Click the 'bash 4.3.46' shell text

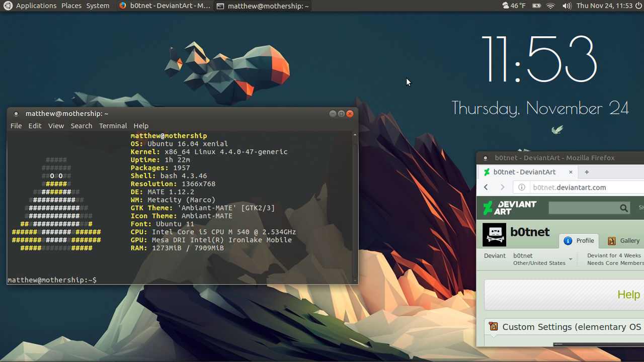(x=184, y=176)
